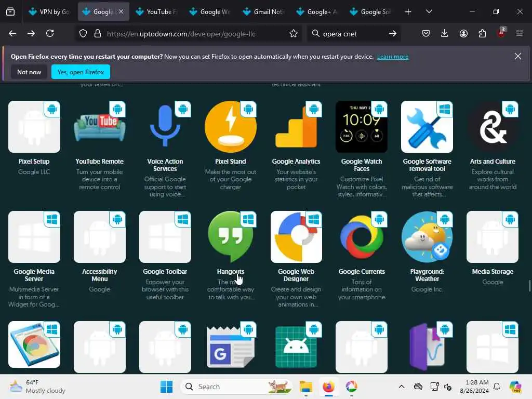532x399 pixels.
Task: Open a new browser tab
Action: (x=408, y=11)
